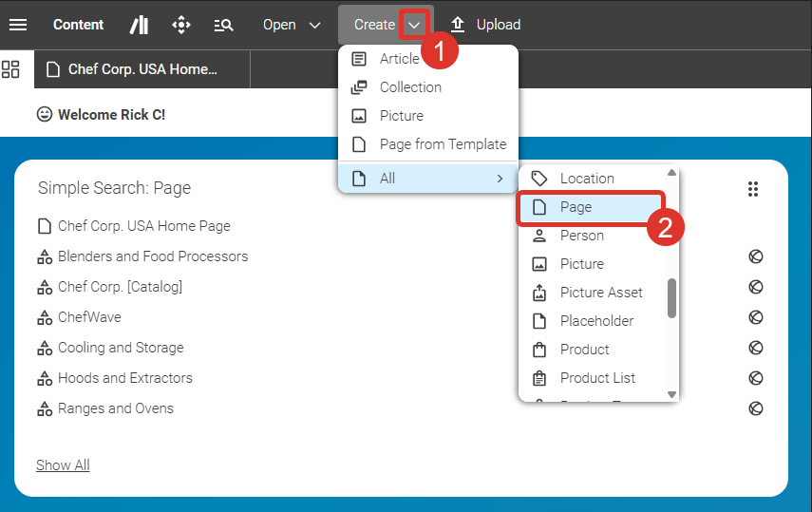Open Chef Corp. USA Home Page result
Screen dimensions: 812x512
click(143, 226)
